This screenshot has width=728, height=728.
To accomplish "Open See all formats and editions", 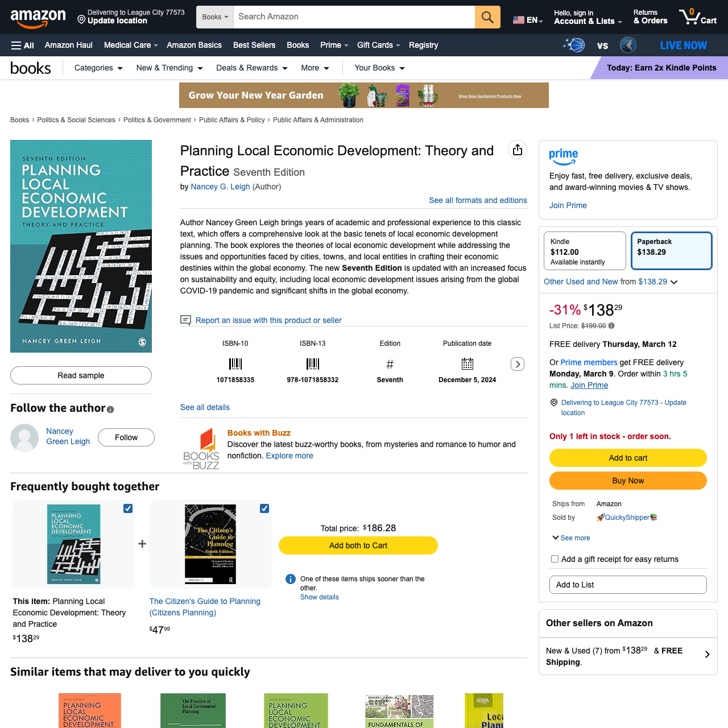I will 478,200.
